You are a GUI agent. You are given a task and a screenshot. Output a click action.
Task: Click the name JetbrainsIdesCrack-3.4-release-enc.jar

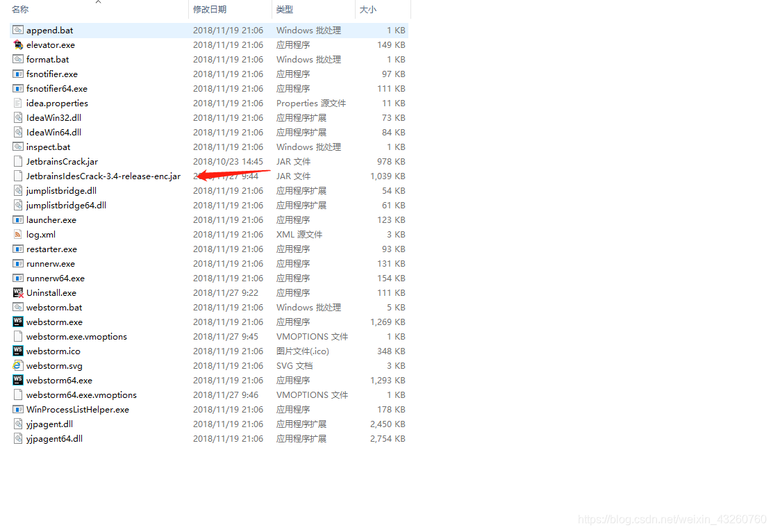tap(103, 176)
